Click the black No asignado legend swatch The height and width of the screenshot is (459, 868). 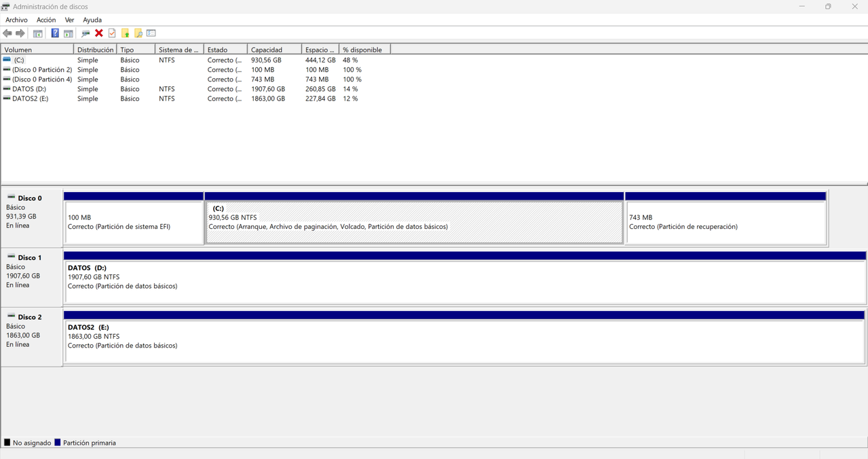(x=7, y=443)
